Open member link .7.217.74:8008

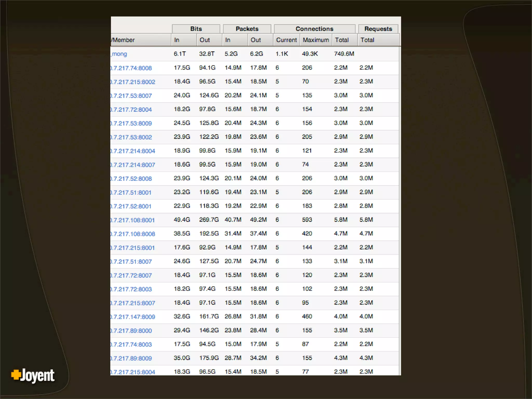(x=131, y=68)
